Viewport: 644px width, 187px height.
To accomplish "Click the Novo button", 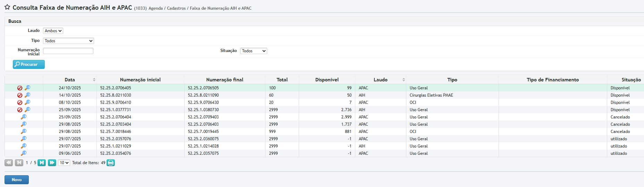I will tap(17, 180).
